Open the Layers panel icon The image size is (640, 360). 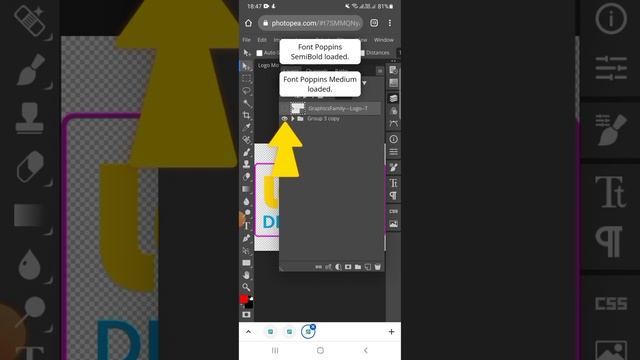[393, 98]
